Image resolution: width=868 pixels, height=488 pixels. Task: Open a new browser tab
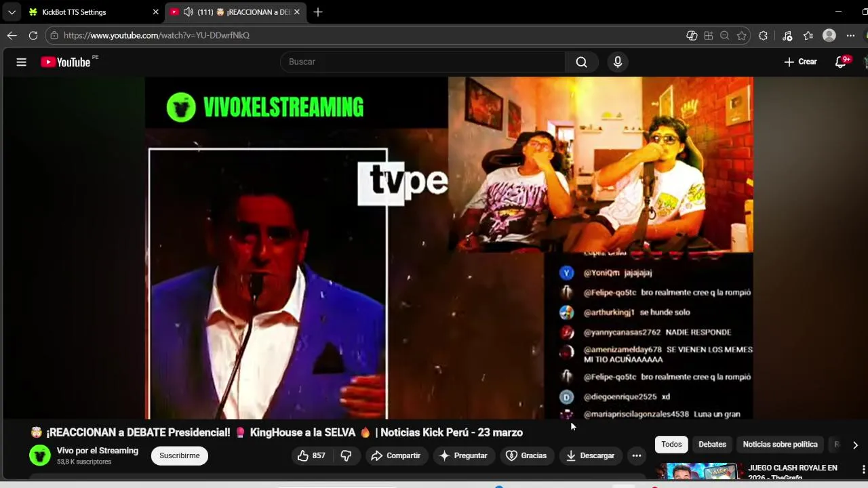(317, 12)
